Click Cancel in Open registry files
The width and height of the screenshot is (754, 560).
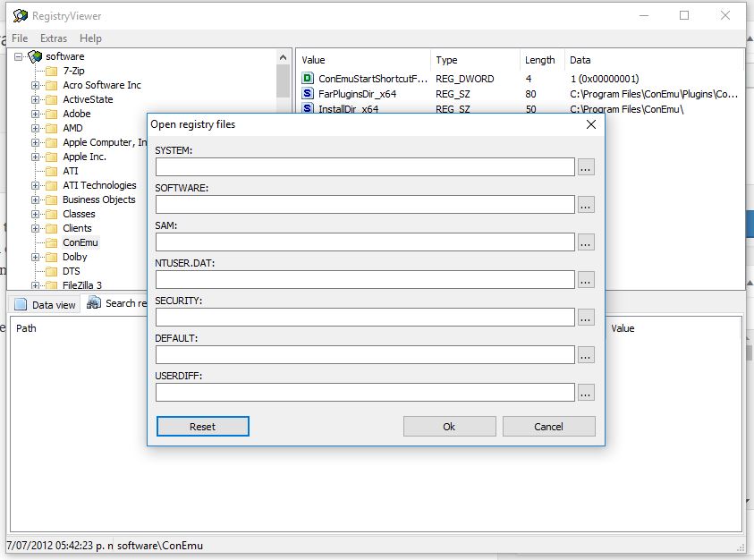point(548,427)
